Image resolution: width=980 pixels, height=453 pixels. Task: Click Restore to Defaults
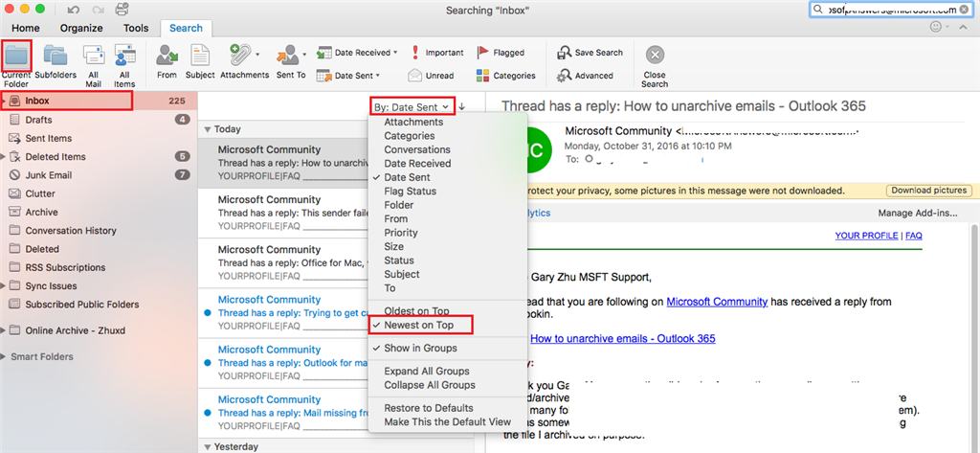[429, 408]
